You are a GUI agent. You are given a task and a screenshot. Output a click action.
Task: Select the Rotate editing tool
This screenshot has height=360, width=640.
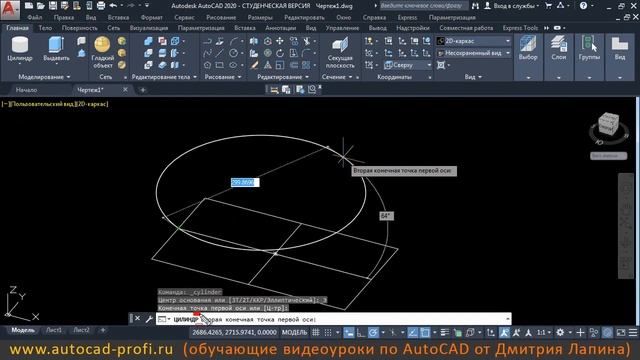click(x=280, y=53)
